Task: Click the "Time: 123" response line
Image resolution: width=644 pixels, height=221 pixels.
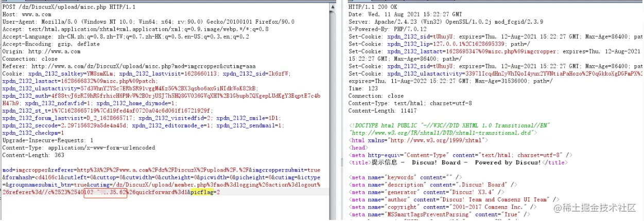Action: pos(363,89)
